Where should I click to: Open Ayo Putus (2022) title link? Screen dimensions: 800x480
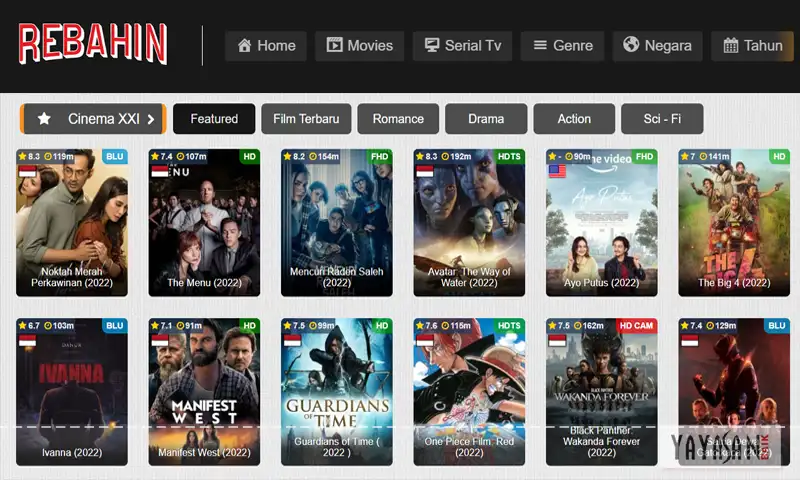(602, 283)
